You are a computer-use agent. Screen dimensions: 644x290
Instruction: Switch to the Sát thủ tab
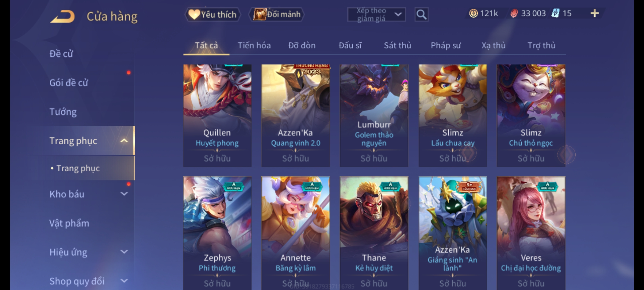397,45
